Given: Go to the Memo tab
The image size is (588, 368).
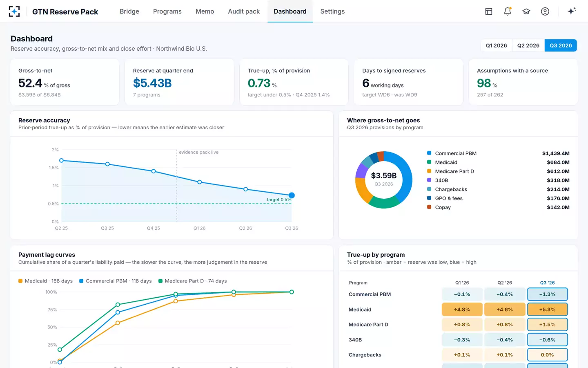Looking at the screenshot, I should pyautogui.click(x=205, y=11).
